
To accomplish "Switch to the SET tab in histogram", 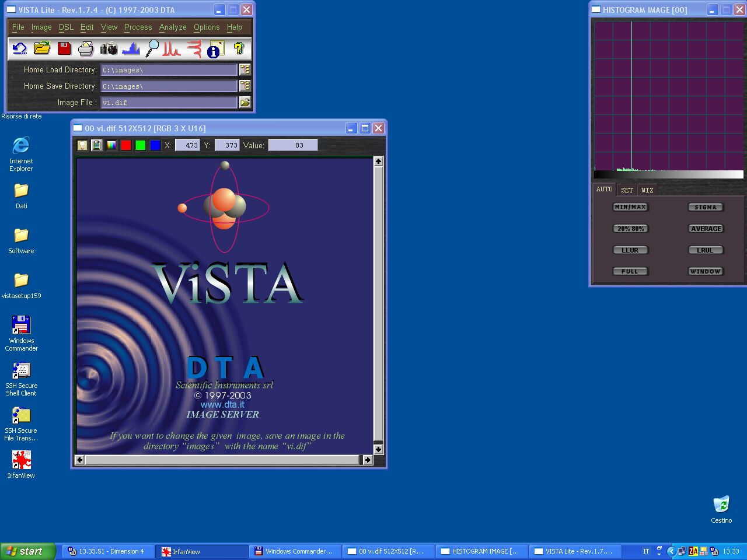I will 627,190.
